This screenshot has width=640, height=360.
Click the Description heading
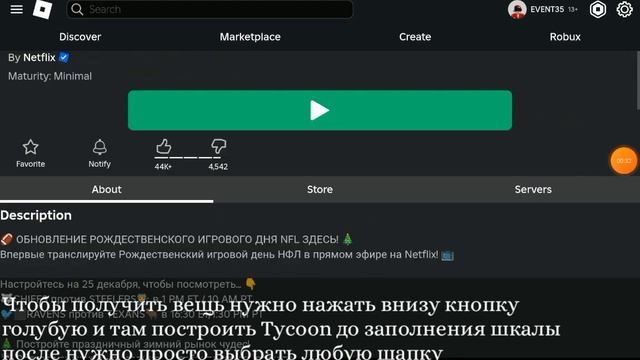coord(36,216)
